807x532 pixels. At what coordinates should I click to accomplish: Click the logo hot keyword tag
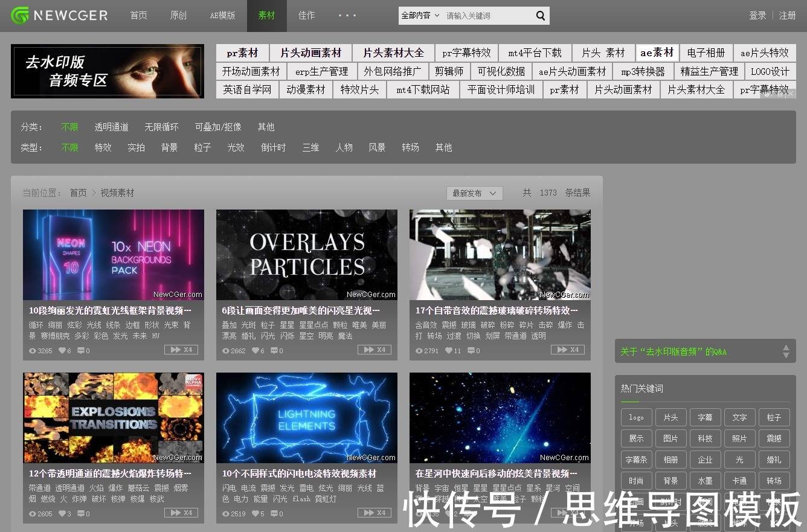tap(636, 417)
